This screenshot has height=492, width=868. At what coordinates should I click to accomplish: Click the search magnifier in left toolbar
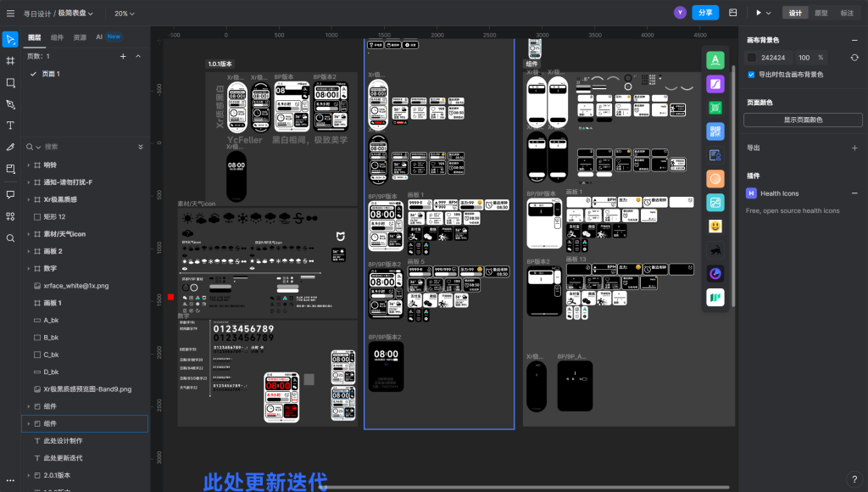coord(10,238)
